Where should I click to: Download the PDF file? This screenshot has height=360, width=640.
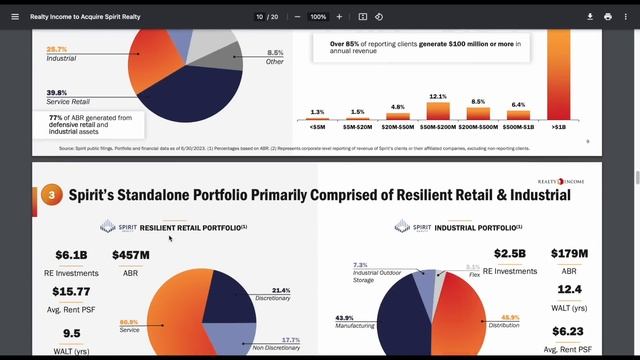[590, 17]
